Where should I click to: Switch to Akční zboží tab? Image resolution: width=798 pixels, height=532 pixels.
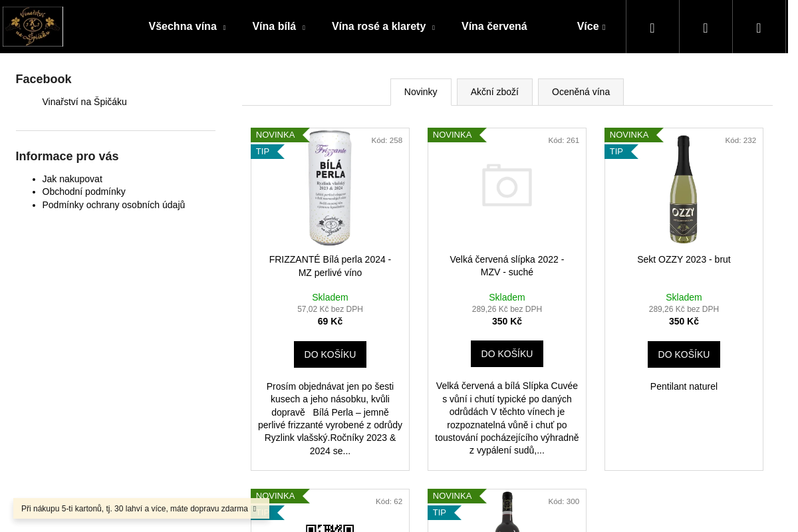tap(494, 92)
